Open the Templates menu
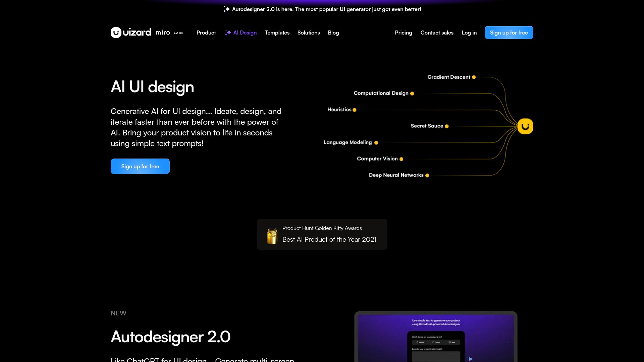The image size is (644, 362). [277, 33]
